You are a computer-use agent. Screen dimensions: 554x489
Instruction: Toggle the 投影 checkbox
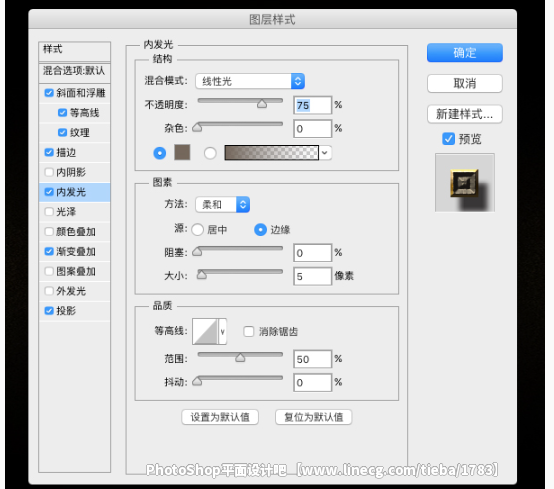point(49,311)
